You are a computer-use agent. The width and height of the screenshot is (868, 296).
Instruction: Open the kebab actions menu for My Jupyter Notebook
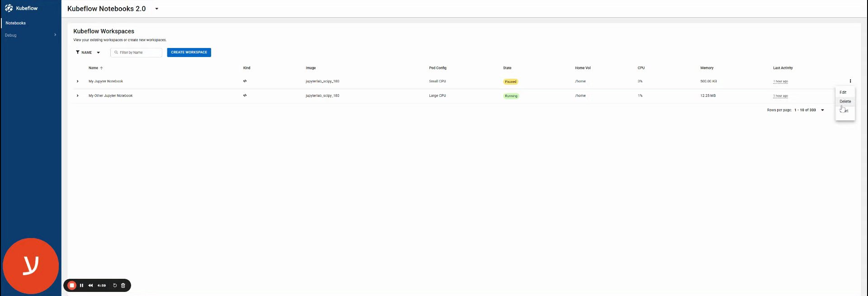tap(850, 81)
